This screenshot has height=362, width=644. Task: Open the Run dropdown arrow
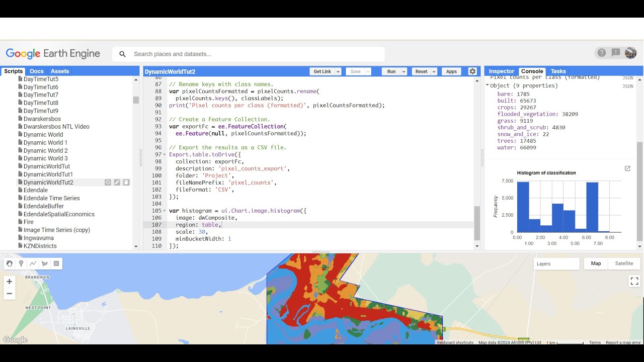point(404,72)
